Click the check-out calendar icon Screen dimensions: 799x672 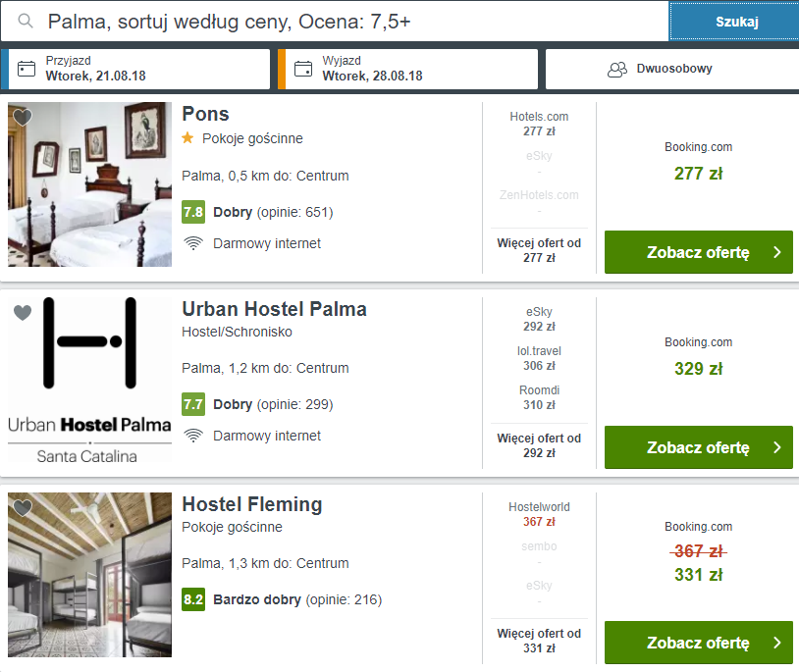coord(303,69)
